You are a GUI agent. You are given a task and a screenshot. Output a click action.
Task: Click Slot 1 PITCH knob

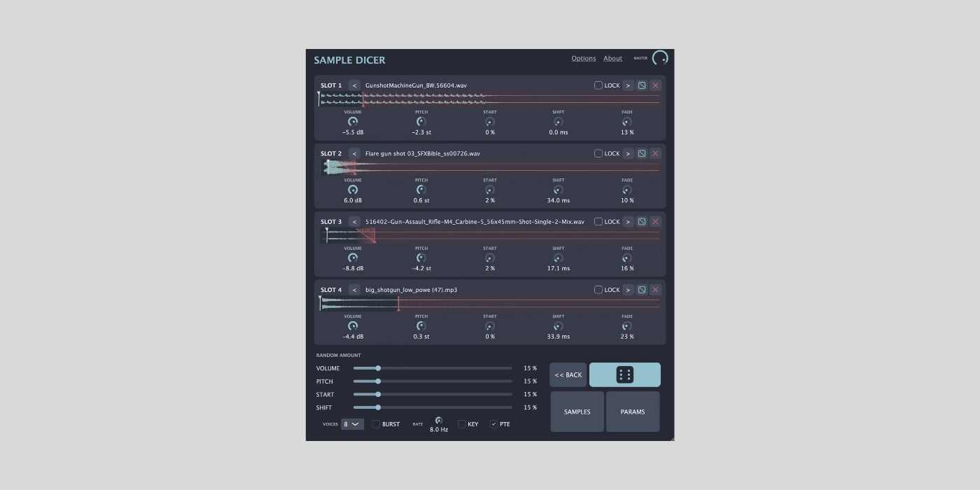(421, 122)
